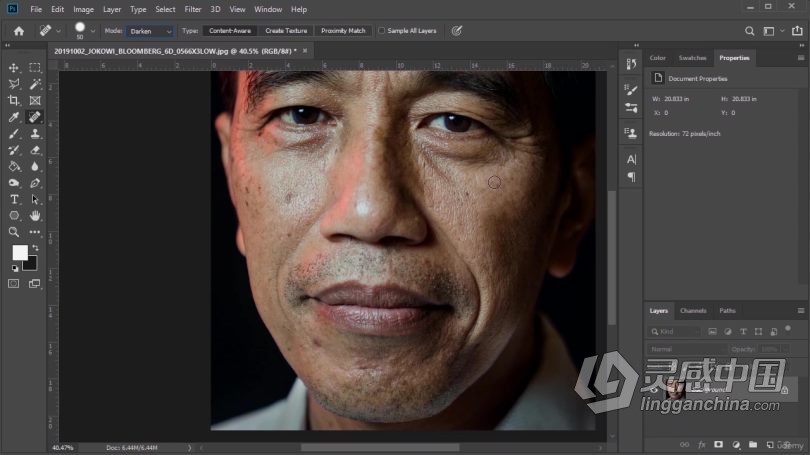The image size is (810, 455).
Task: Open the Window menu
Action: click(268, 9)
